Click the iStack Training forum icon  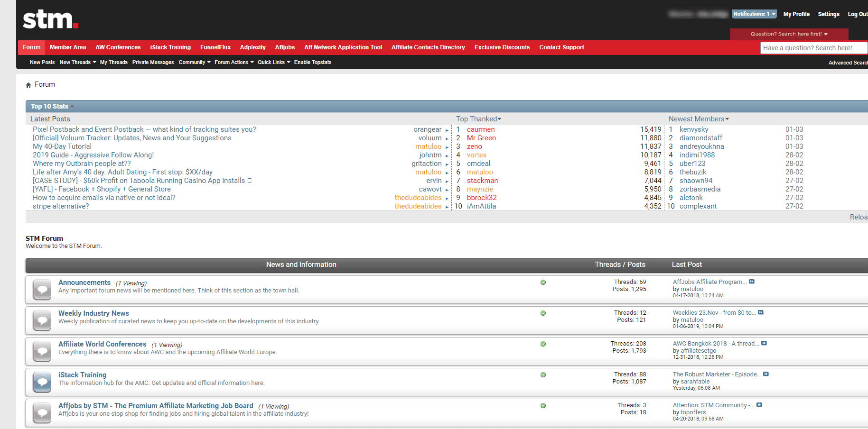[x=42, y=382]
